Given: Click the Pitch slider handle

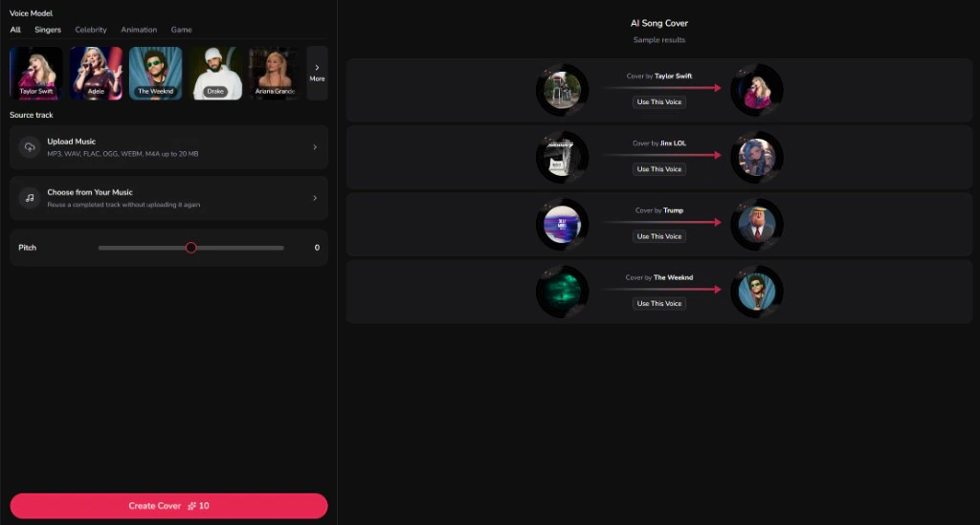Looking at the screenshot, I should [x=191, y=248].
